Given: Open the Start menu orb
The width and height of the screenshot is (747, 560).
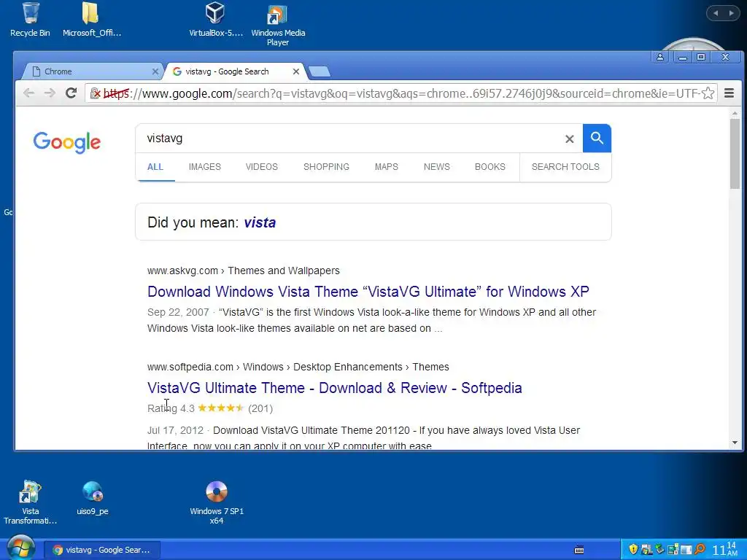Looking at the screenshot, I should (21, 548).
